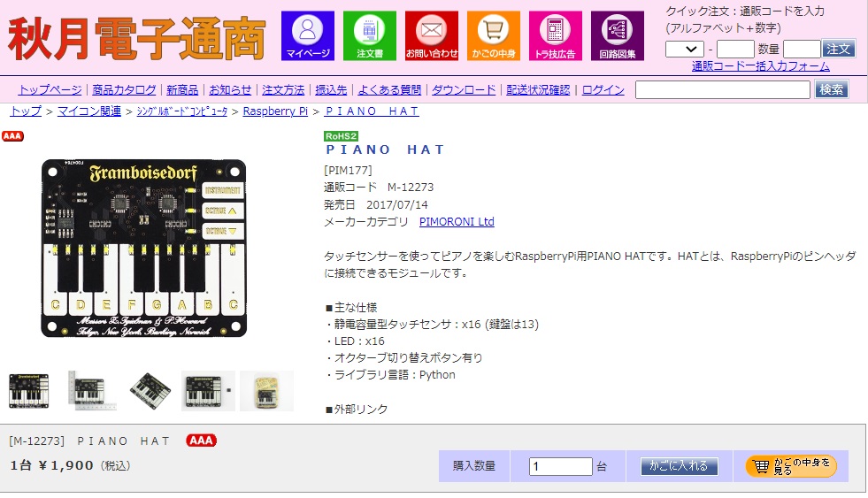This screenshot has height=498, width=868.
Task: Click the 注文書 order form icon
Action: (x=370, y=36)
